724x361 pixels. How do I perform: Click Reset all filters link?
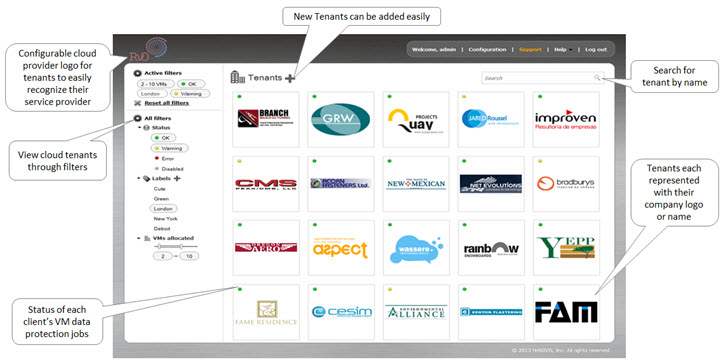167,103
